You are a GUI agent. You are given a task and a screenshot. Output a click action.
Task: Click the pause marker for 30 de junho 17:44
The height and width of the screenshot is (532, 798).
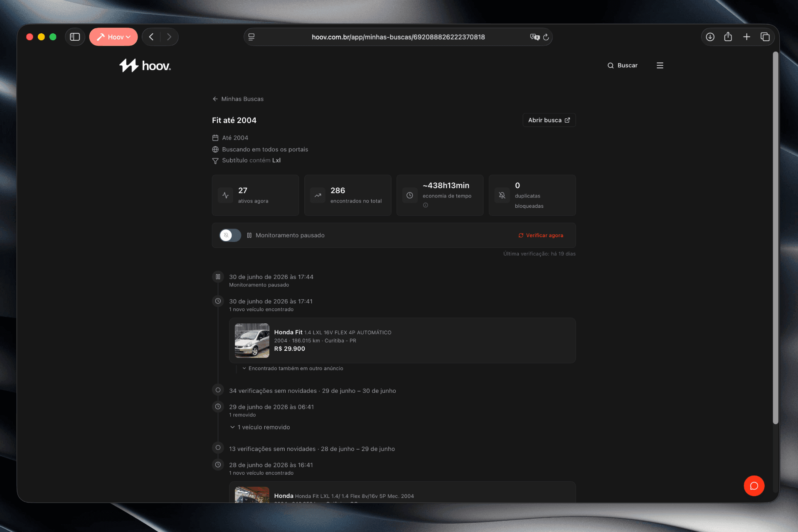coord(218,277)
